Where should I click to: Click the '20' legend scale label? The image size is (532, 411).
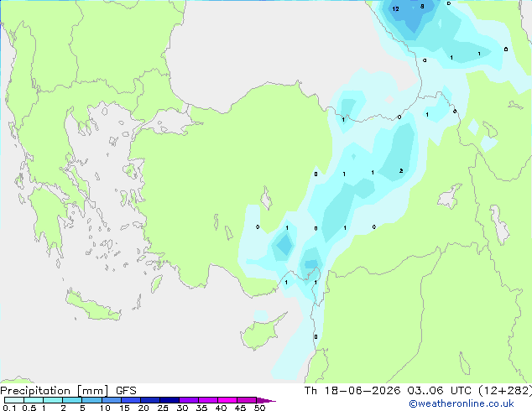tap(143, 408)
